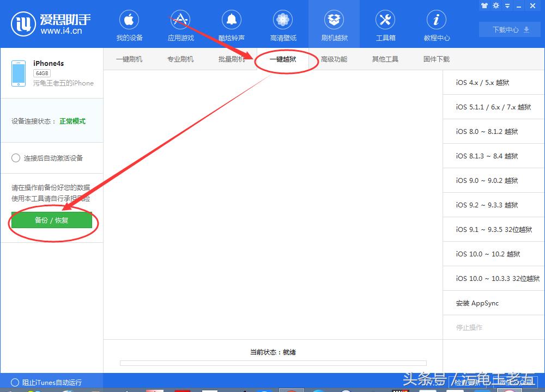Launch the 工具箱 toolbox
545x392 pixels.
point(385,24)
